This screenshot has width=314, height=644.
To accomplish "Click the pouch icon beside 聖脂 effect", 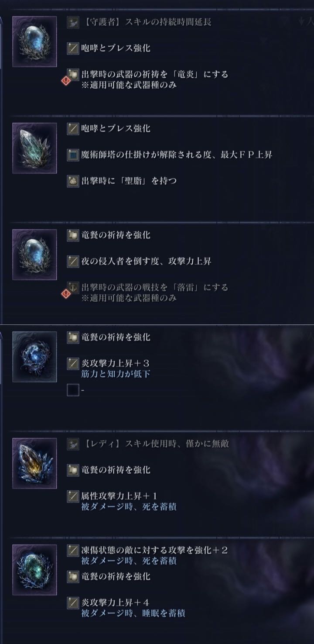I will click(x=73, y=181).
